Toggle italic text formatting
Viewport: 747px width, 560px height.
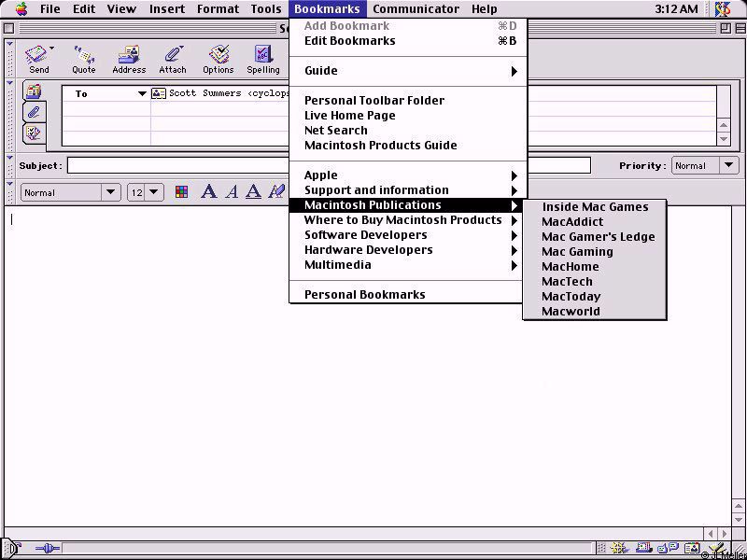tap(232, 192)
